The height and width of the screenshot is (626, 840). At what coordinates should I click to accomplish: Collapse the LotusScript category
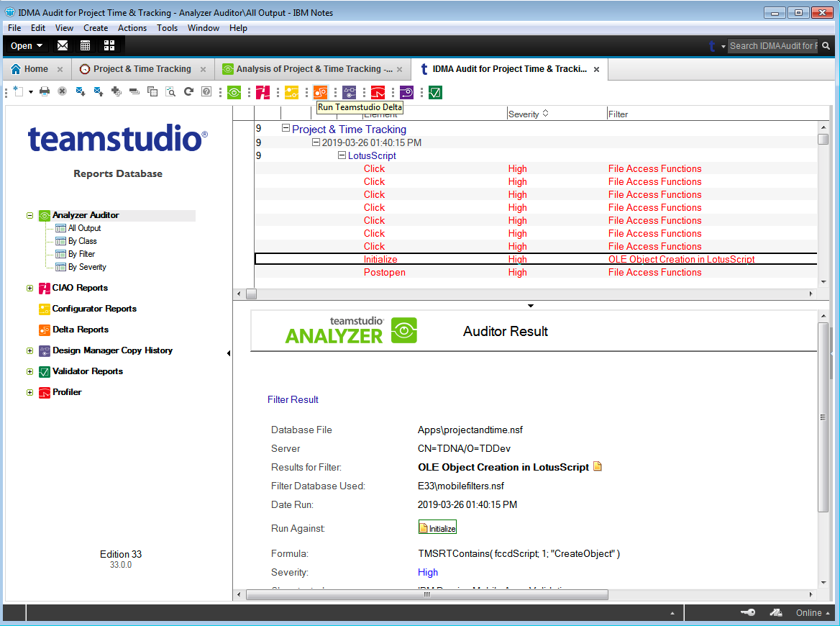342,155
